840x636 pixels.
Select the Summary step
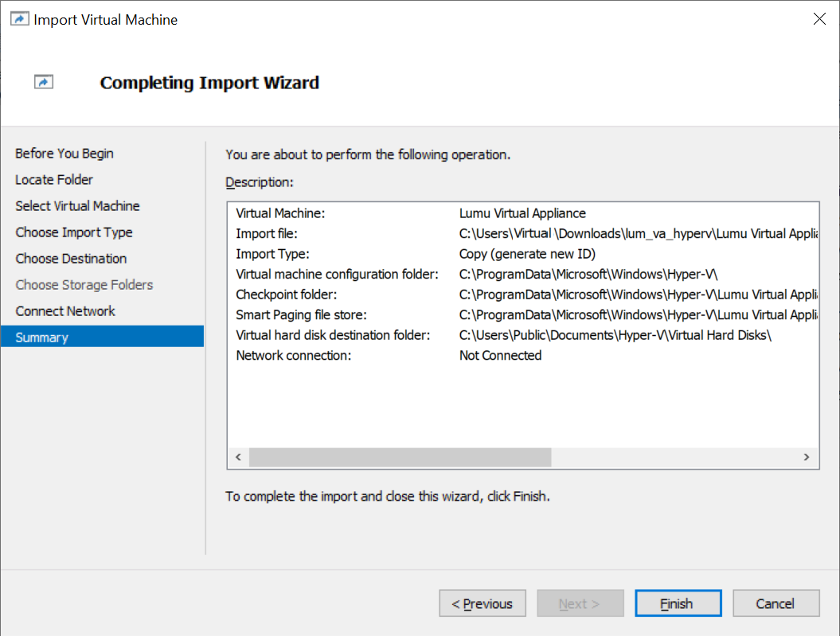pos(42,338)
